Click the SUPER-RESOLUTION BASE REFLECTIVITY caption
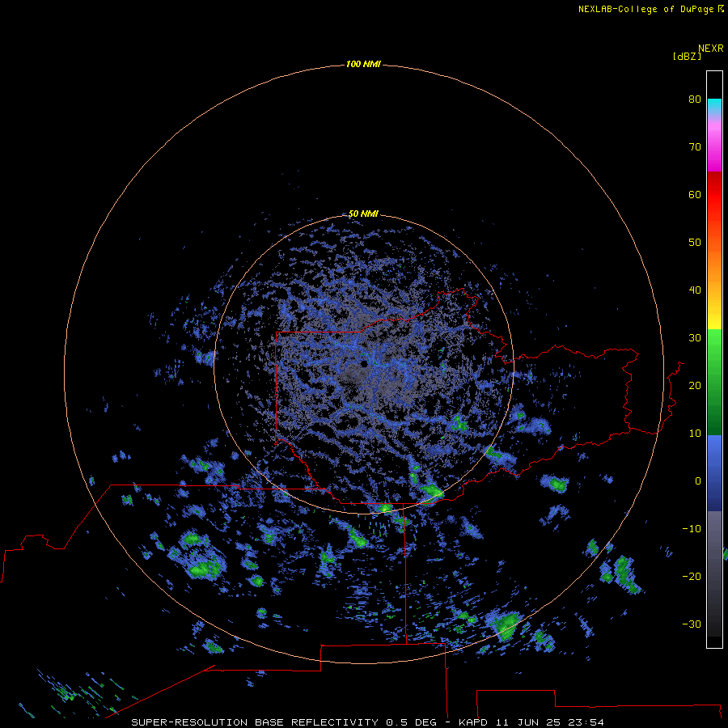Screen dimensions: 728x728 click(255, 722)
